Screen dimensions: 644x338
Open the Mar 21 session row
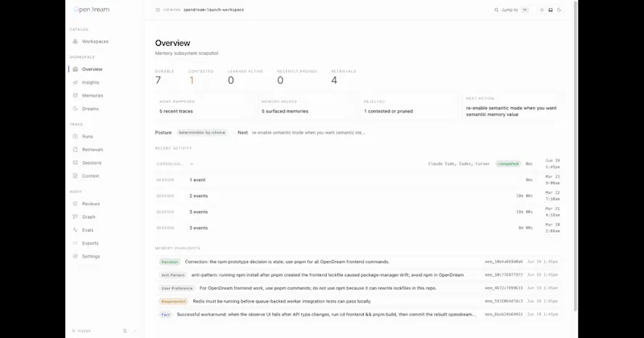357,212
